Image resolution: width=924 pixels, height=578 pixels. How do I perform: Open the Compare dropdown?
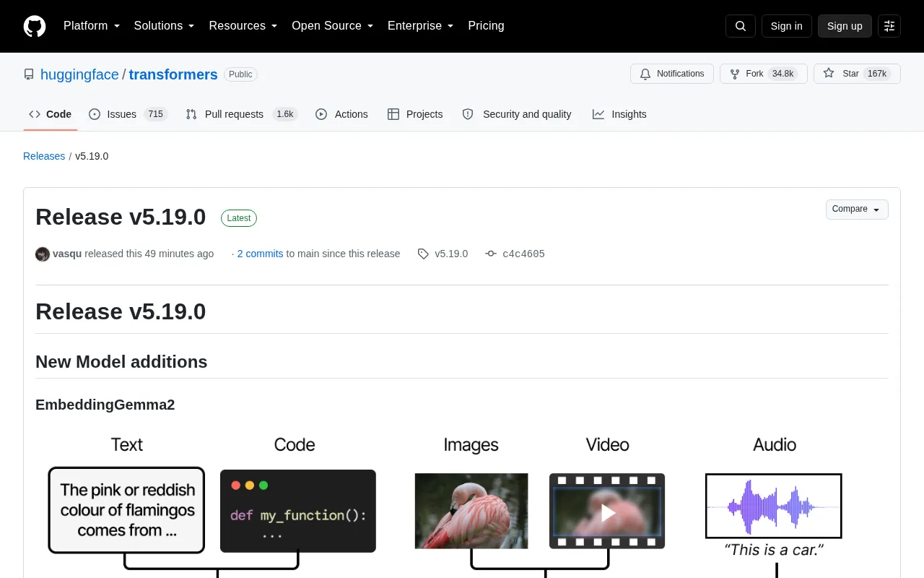(x=857, y=210)
